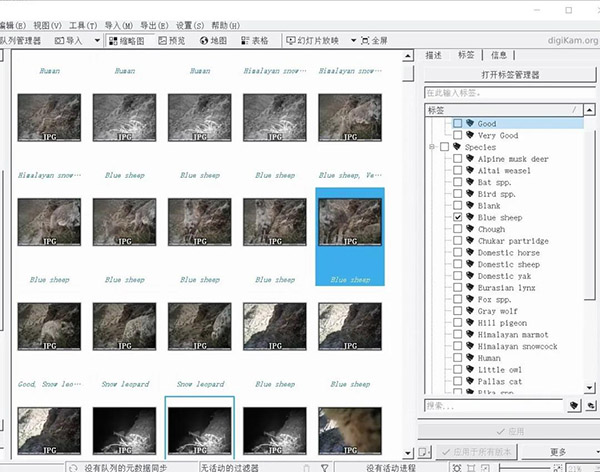Open the digiKam.org link

574,42
